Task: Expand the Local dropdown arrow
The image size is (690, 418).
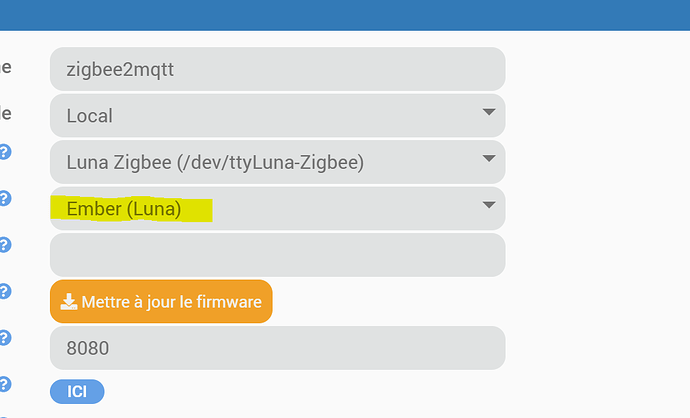Action: (x=489, y=112)
